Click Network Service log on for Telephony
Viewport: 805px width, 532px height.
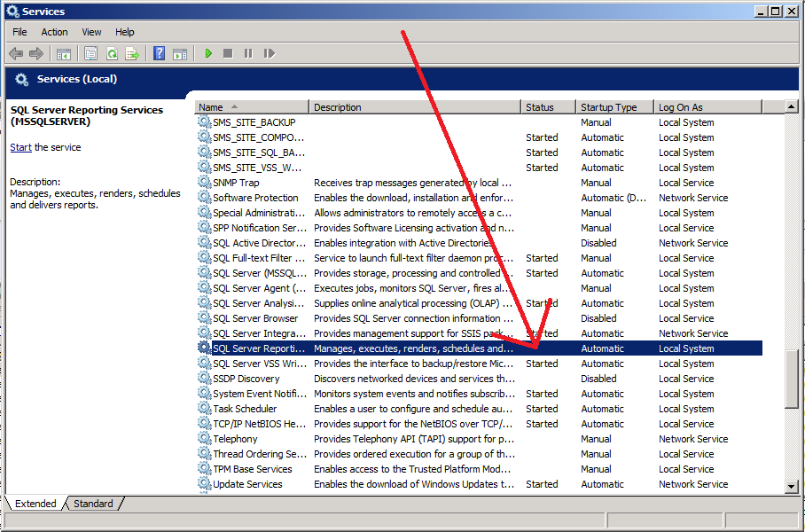tap(693, 439)
